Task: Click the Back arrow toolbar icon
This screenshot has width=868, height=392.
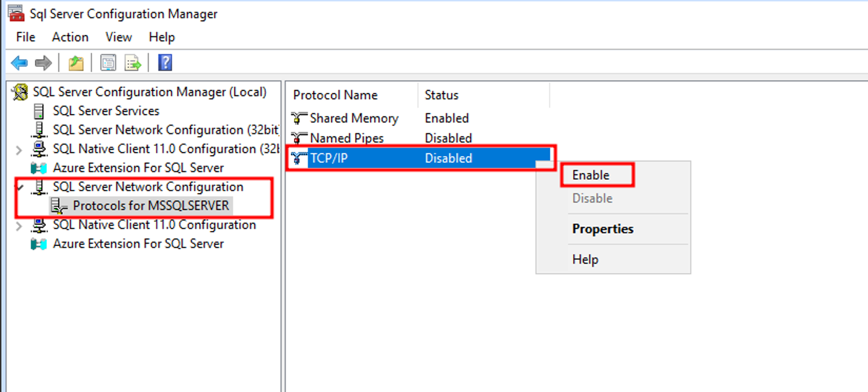Action: 19,63
